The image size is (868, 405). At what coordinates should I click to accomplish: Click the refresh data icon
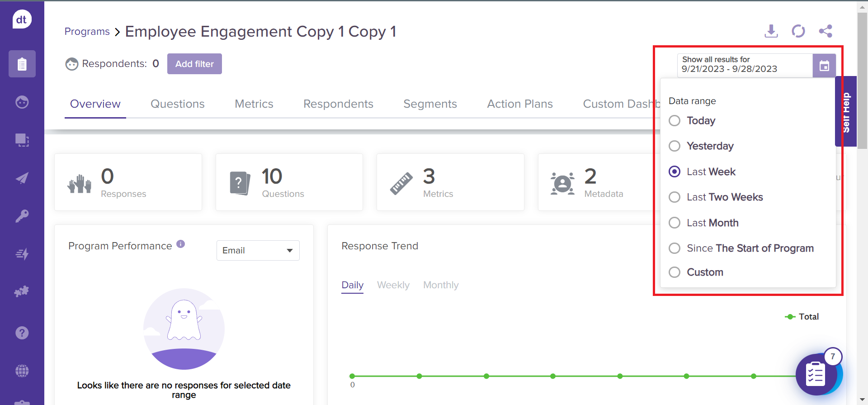798,31
